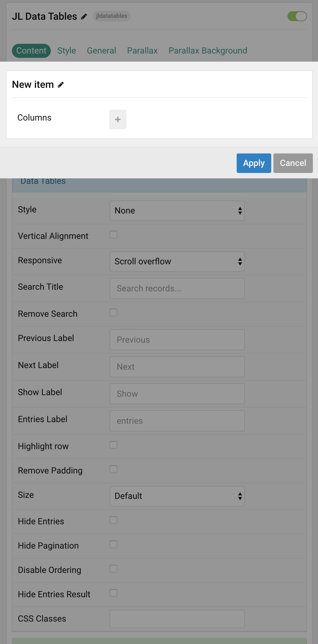Open the Style dropdown showing None

pyautogui.click(x=177, y=211)
